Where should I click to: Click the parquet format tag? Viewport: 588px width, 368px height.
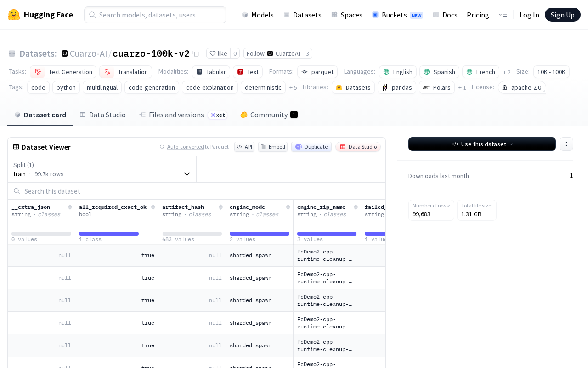pos(317,72)
